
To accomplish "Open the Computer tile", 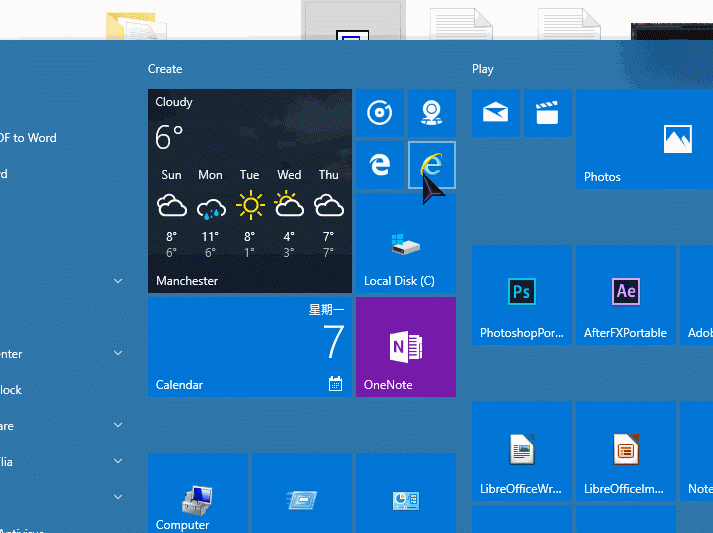I will click(x=198, y=493).
